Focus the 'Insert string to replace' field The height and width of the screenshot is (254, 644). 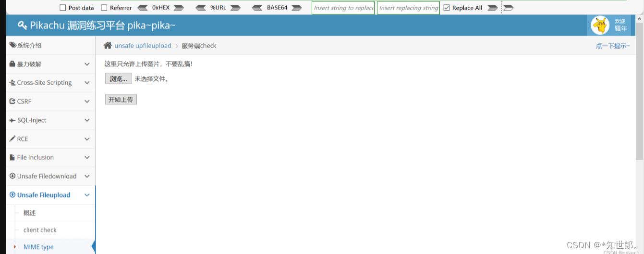[343, 8]
